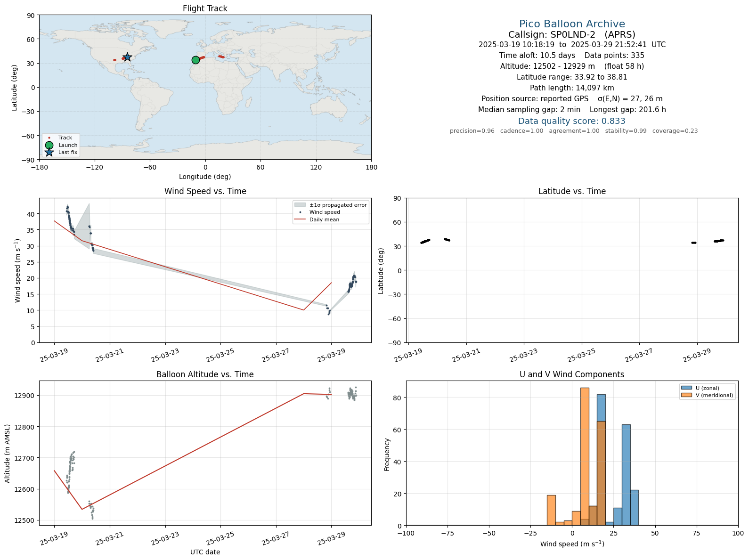Click the red Track dot in the map legend
The width and height of the screenshot is (749, 560).
click(x=49, y=138)
